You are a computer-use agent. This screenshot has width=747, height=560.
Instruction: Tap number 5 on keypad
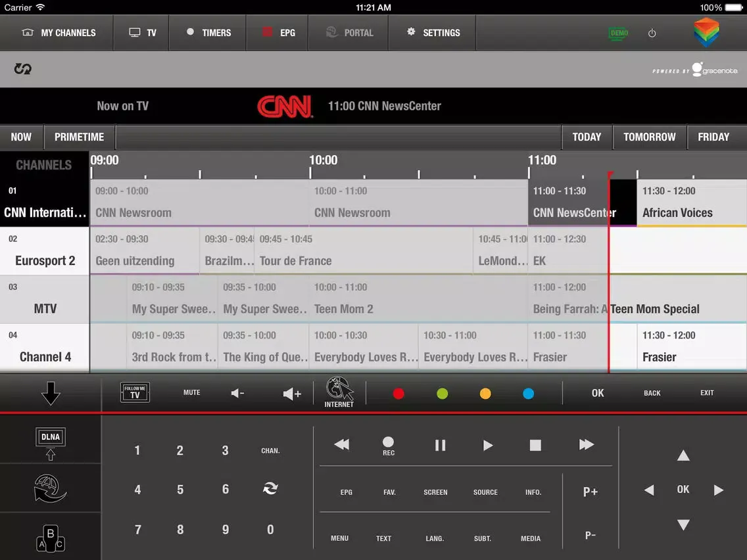(x=180, y=490)
